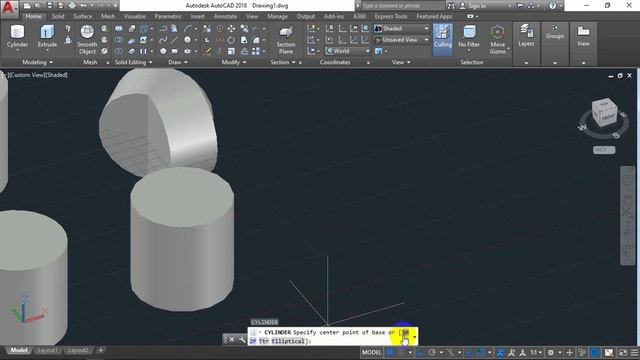The width and height of the screenshot is (640, 360).
Task: Expand the Solid Editing panel
Action: pos(133,62)
